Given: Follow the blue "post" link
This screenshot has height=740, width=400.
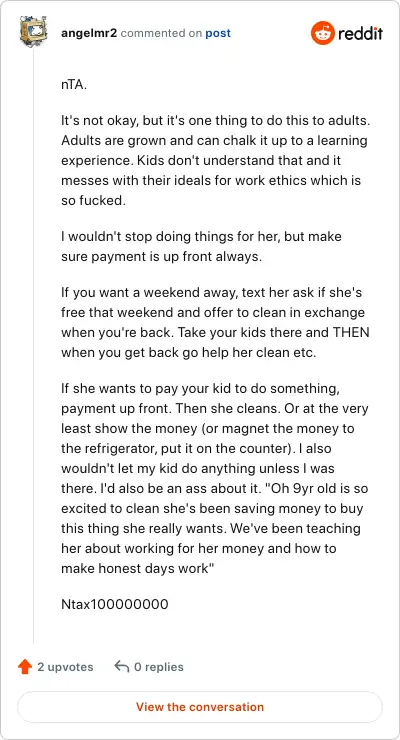Looking at the screenshot, I should [x=218, y=34].
